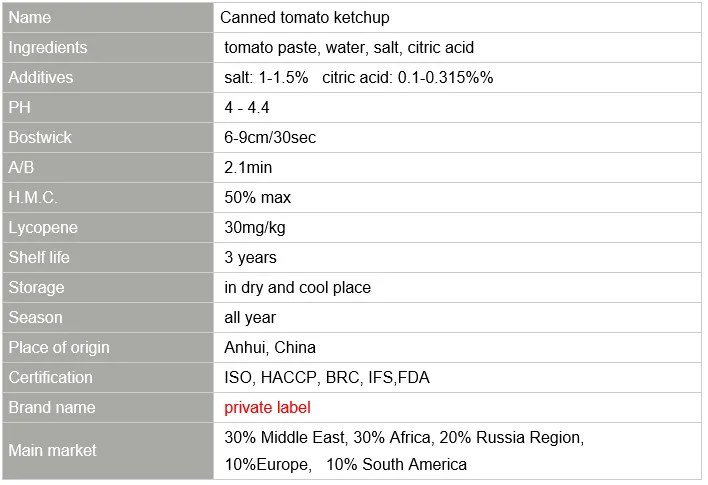Click the Storage label cell
This screenshot has width=708, height=485.
[x=108, y=287]
